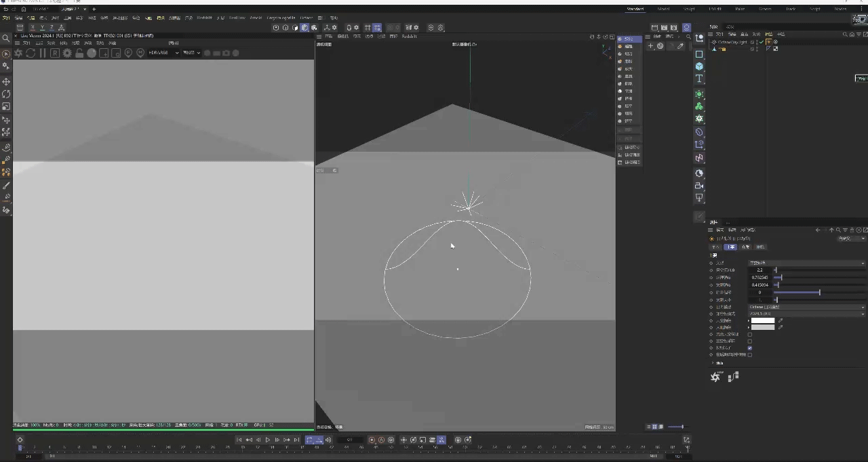The width and height of the screenshot is (868, 462).
Task: Open the Camera objects icon
Action: [699, 186]
